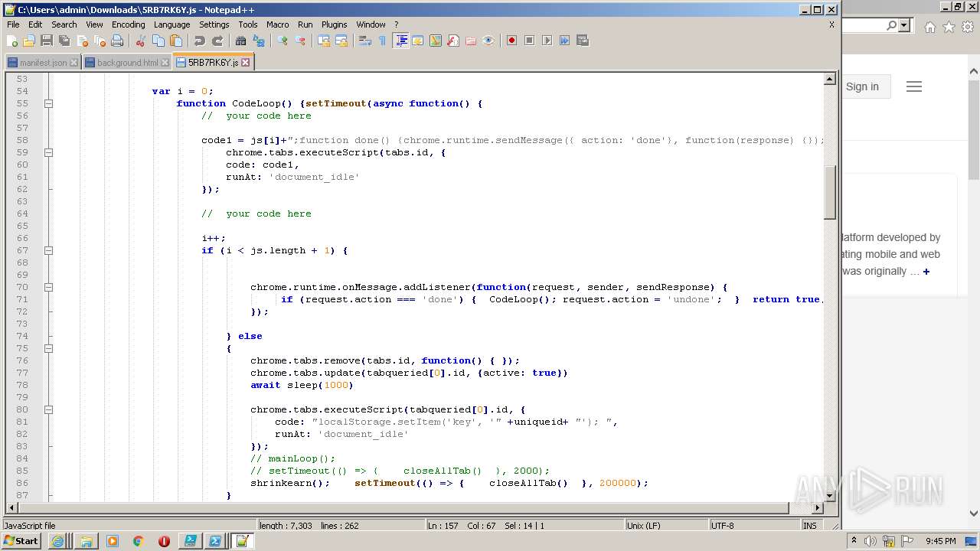Image resolution: width=980 pixels, height=551 pixels.
Task: Click the Unix (LF) status bar field
Action: [x=665, y=526]
